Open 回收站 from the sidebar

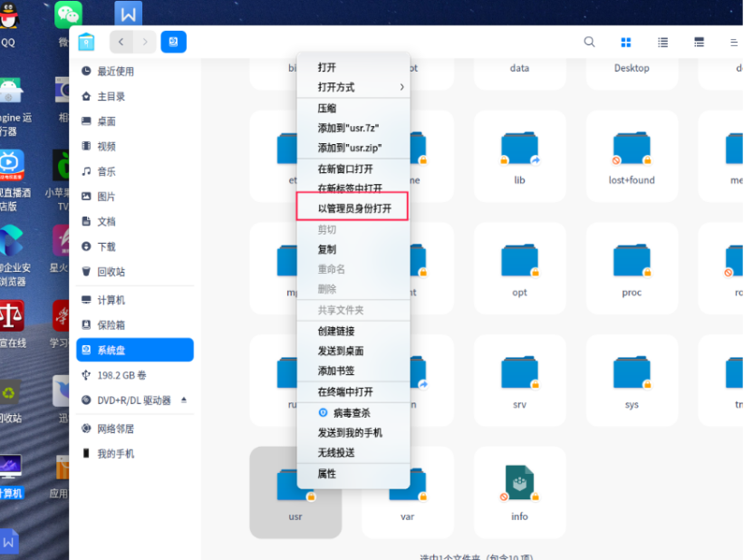pos(111,271)
